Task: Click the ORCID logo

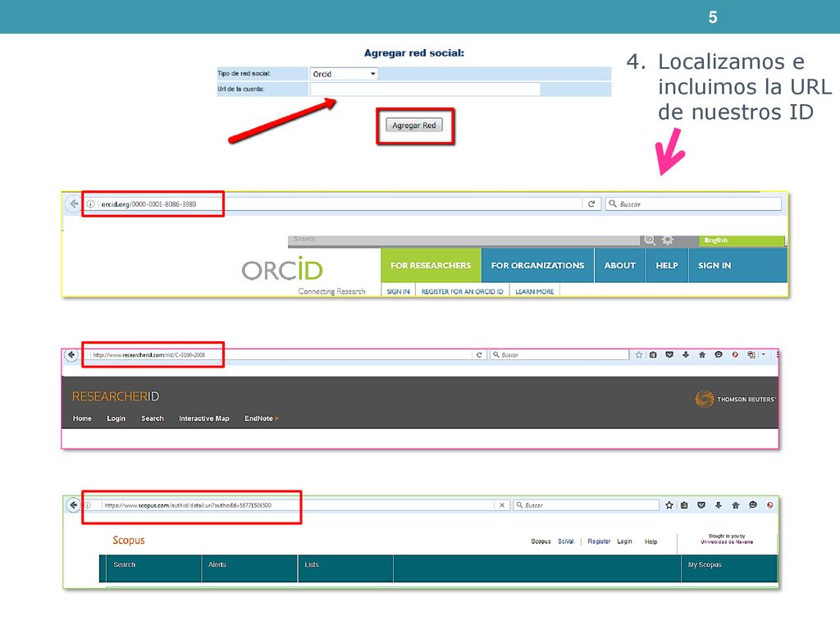Action: click(x=282, y=269)
